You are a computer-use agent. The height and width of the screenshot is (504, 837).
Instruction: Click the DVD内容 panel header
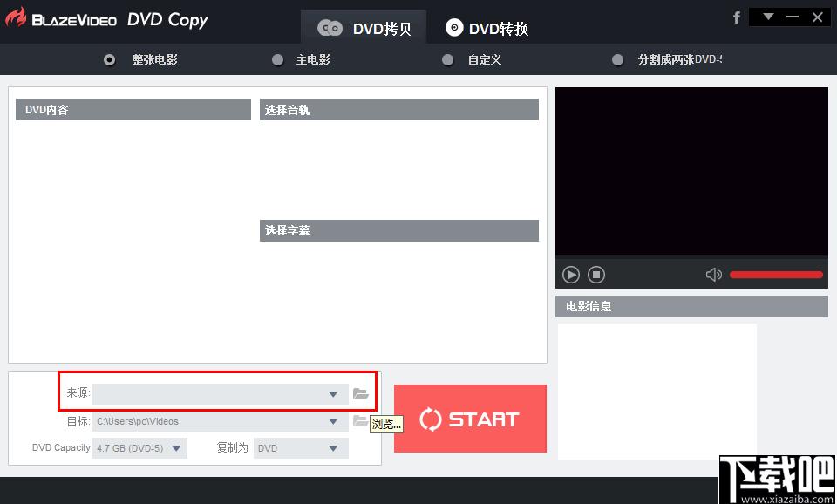(133, 110)
